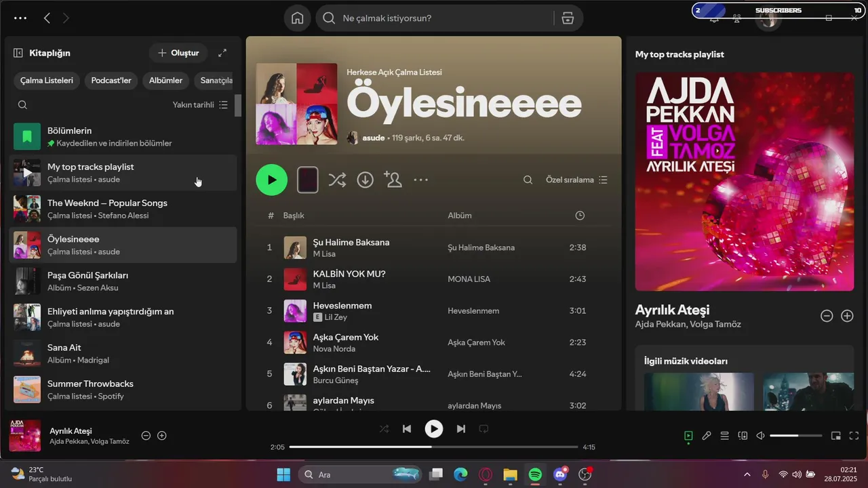Skip to next track

[x=461, y=428]
